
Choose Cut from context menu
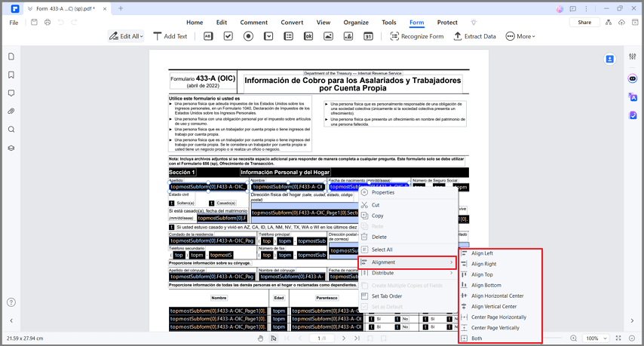point(408,205)
